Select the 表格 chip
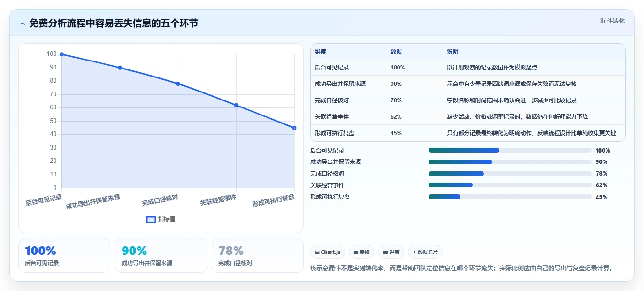This screenshot has height=291, width=644. click(361, 252)
